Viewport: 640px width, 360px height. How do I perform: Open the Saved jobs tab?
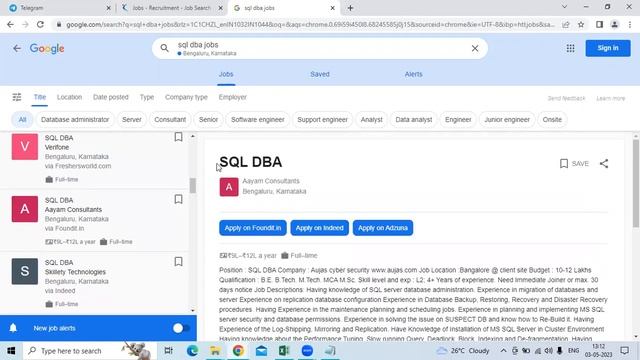coord(320,74)
